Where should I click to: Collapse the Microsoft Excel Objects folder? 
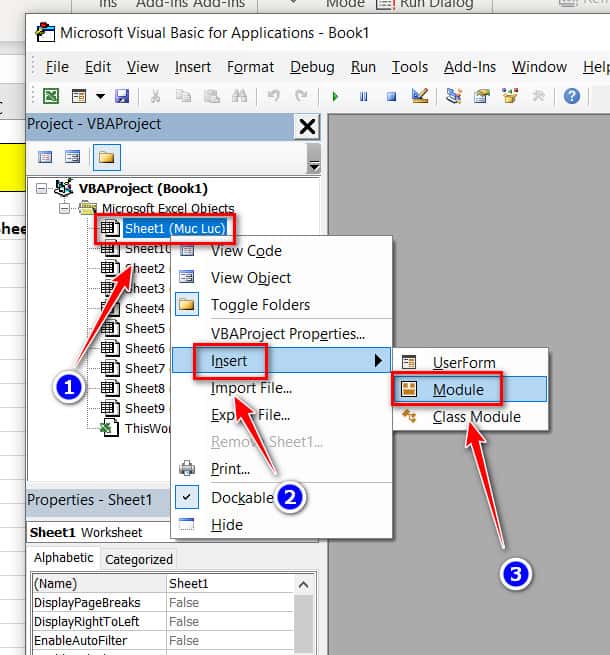tap(64, 208)
